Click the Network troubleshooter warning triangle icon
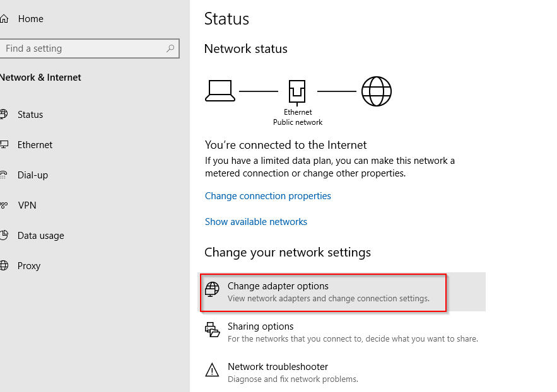This screenshot has width=557, height=392. point(213,371)
